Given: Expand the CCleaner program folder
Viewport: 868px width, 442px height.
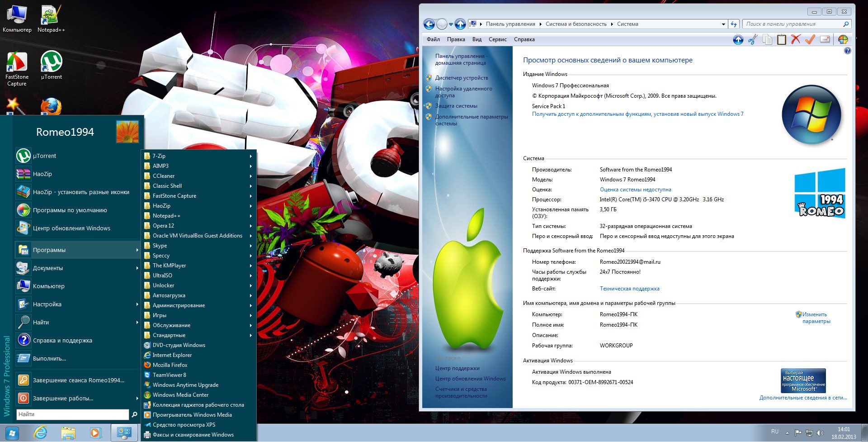Looking at the screenshot, I should pyautogui.click(x=198, y=176).
